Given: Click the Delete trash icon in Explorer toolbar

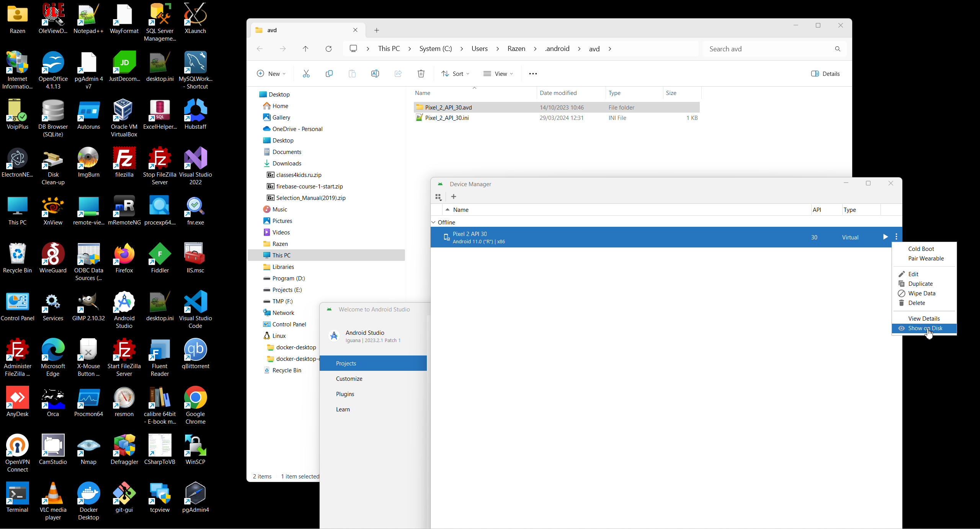Looking at the screenshot, I should point(421,73).
